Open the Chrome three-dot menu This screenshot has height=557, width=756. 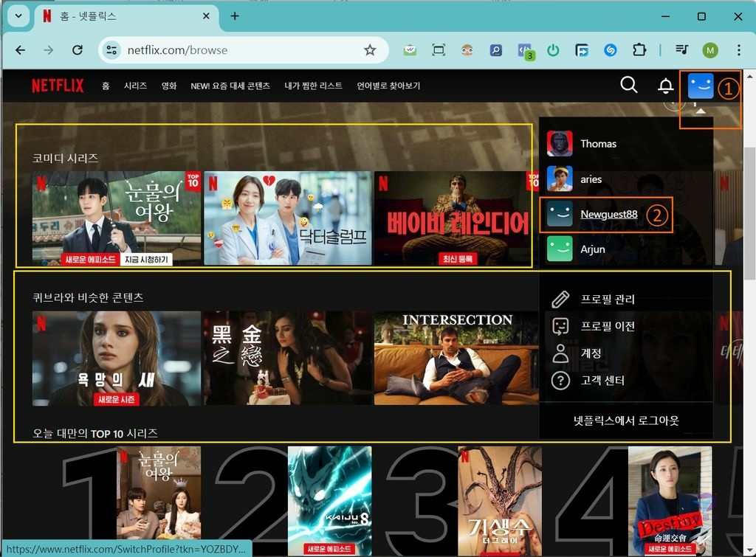tap(738, 49)
